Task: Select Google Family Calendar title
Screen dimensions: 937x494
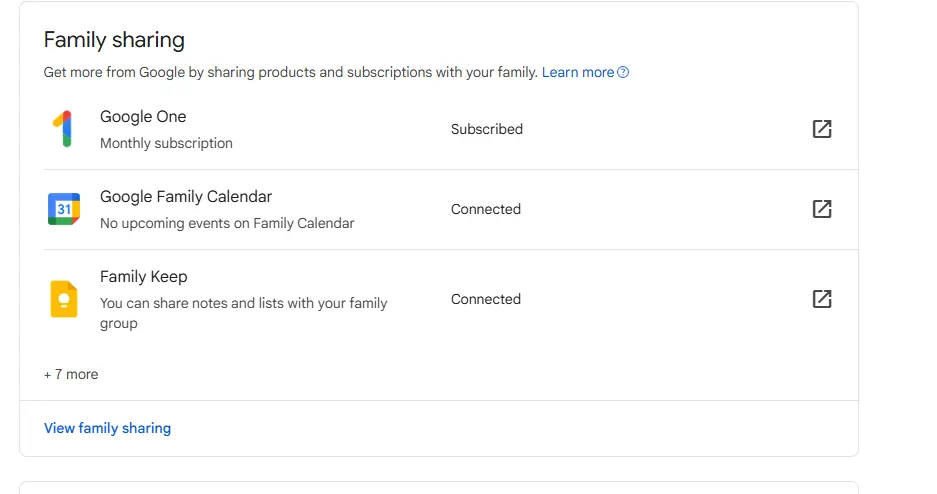Action: click(186, 197)
